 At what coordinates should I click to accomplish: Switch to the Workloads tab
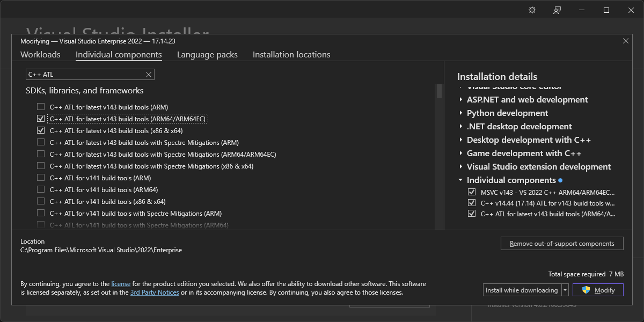coord(40,55)
